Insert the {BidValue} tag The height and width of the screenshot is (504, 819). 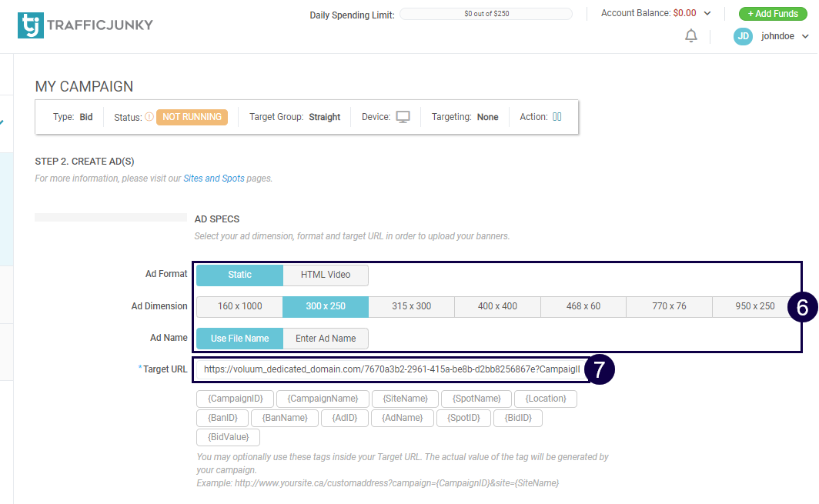[x=228, y=437]
